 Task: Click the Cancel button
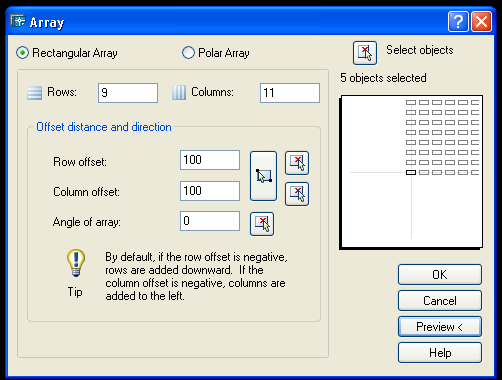pos(440,301)
